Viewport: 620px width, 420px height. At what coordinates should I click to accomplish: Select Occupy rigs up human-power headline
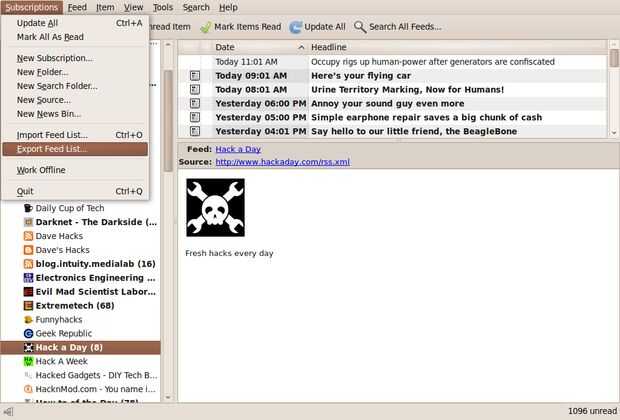pos(433,62)
